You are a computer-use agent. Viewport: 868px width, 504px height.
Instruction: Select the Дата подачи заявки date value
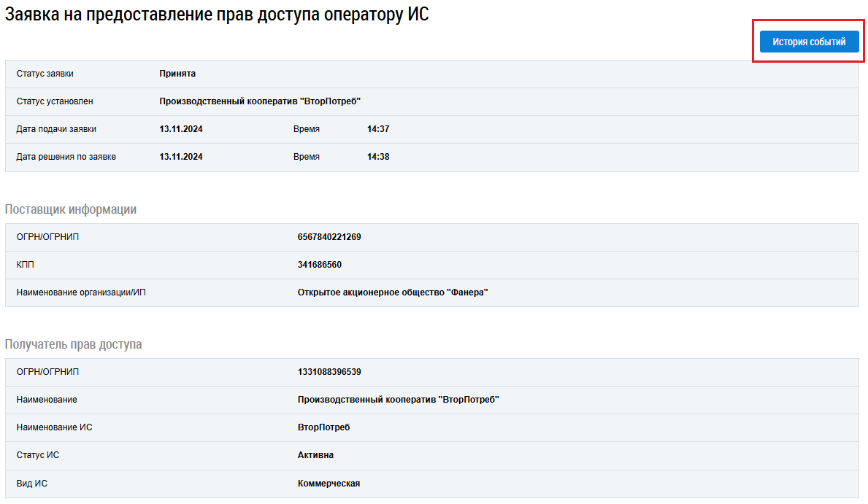[x=181, y=129]
